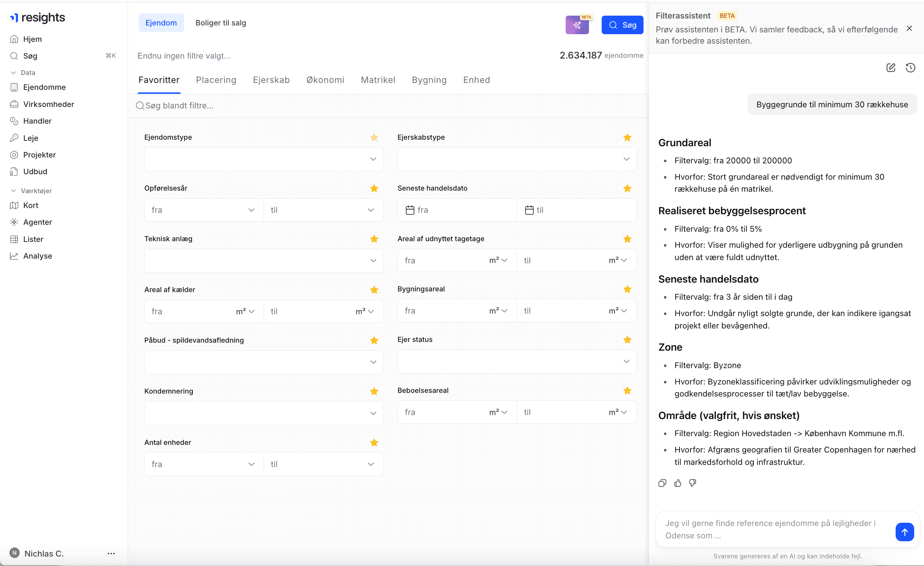This screenshot has width=924, height=566.
Task: Focus the assistant message input box
Action: click(776, 529)
